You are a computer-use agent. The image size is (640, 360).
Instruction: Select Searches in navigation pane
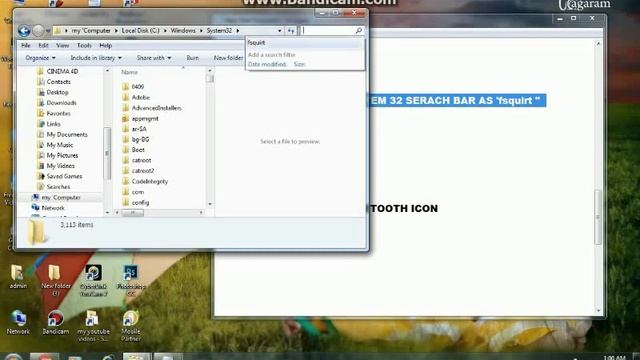(58, 187)
